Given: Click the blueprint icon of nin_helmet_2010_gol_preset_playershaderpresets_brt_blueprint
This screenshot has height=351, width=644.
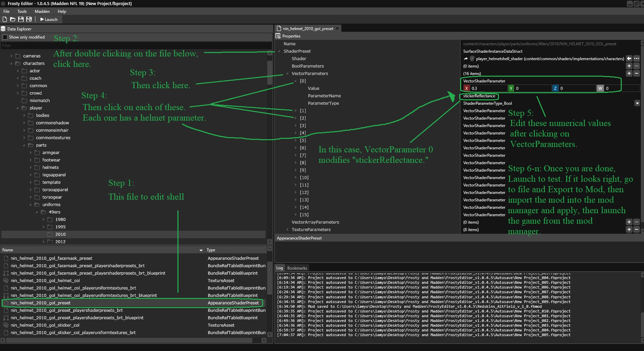Looking at the screenshot, I should tap(6, 318).
